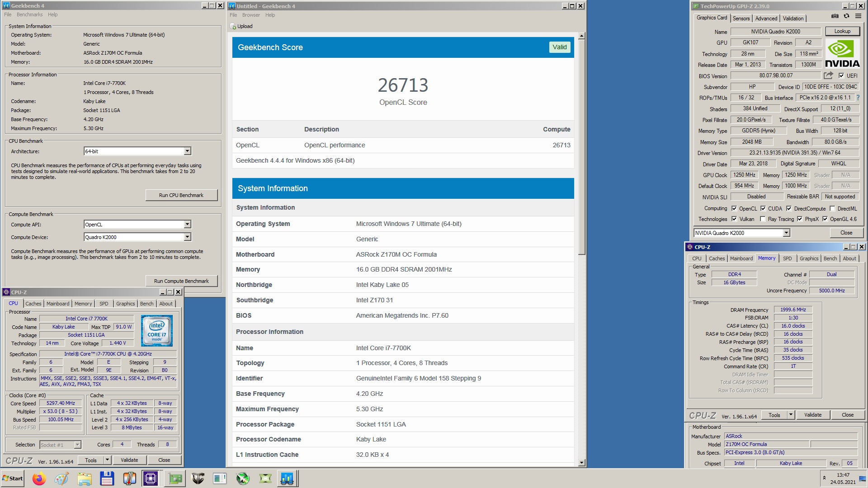Open Windows Explorer folder on taskbar

tap(84, 479)
